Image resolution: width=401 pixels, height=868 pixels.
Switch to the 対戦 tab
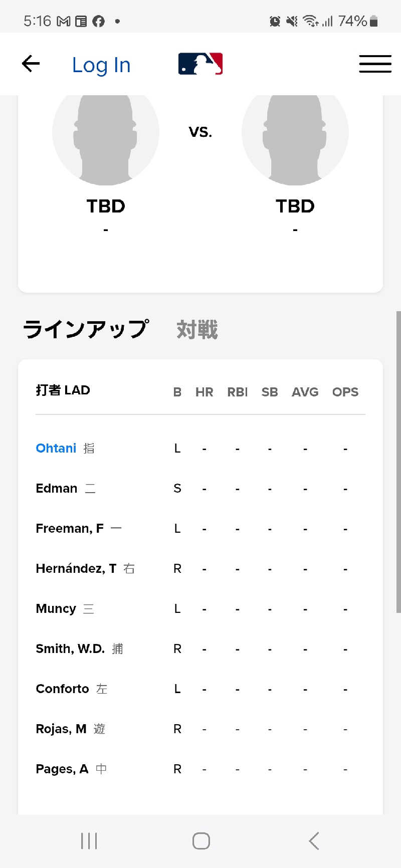197,330
